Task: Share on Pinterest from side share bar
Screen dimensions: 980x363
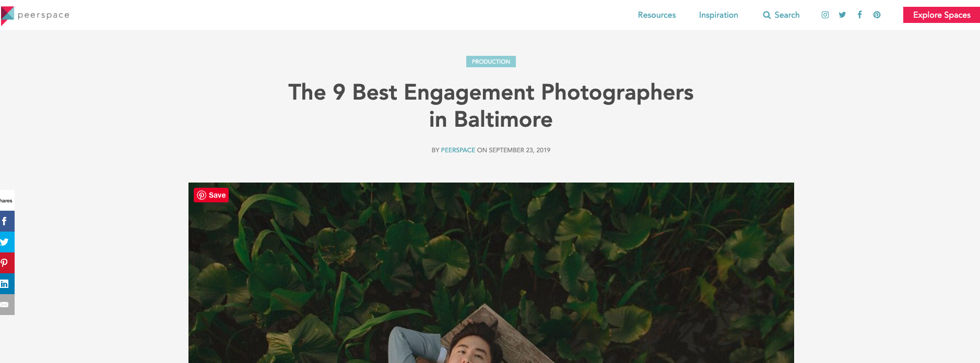Action: [7, 263]
